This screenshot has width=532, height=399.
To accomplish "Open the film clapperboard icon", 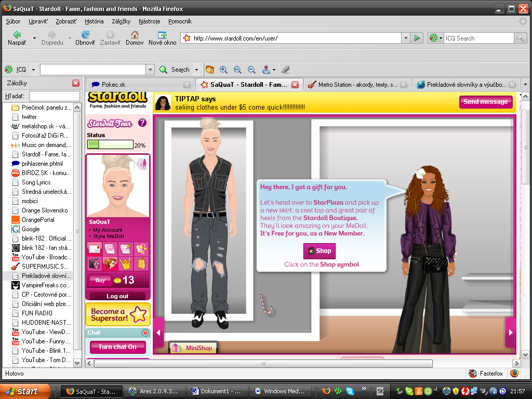I will pyautogui.click(x=95, y=263).
